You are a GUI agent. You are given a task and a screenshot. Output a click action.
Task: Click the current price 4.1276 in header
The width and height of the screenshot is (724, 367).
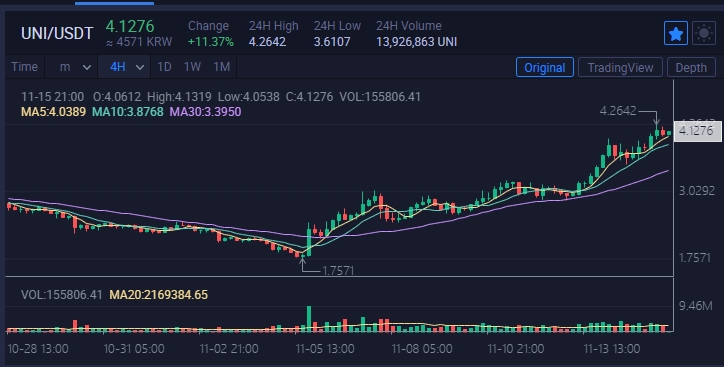(130, 26)
